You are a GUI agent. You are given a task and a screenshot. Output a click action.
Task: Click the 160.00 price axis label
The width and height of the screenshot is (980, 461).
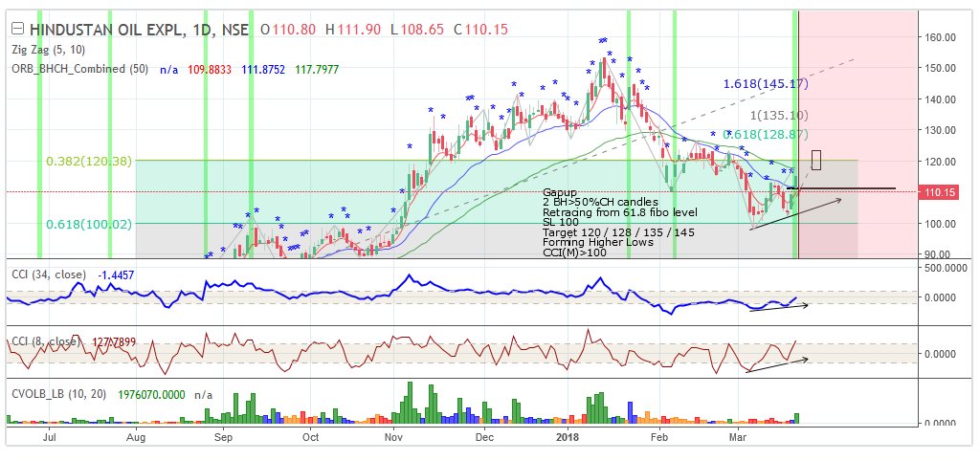(x=941, y=37)
